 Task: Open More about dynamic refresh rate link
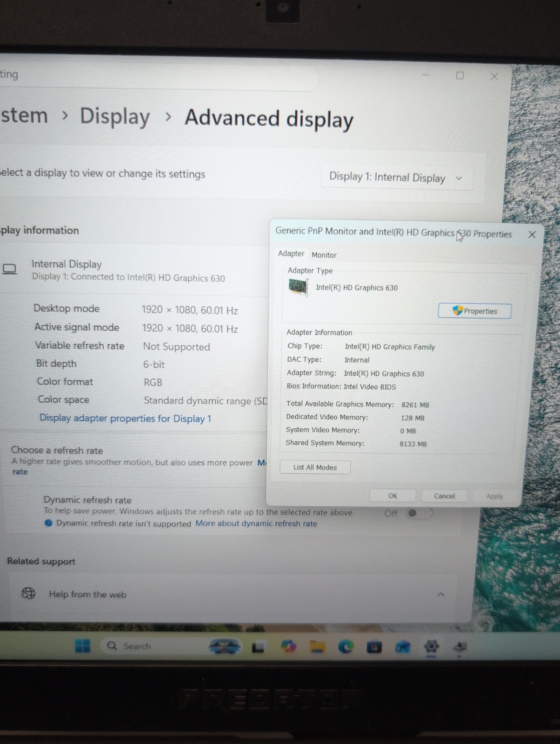256,523
